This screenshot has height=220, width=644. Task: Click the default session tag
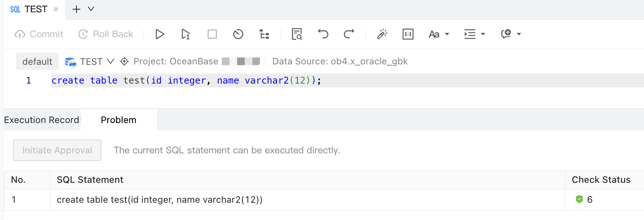[x=37, y=61]
